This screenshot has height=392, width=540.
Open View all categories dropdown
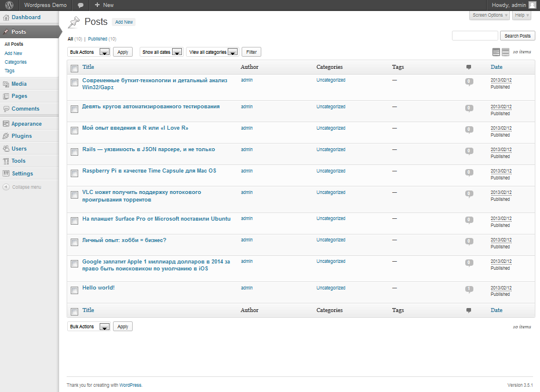(x=213, y=52)
